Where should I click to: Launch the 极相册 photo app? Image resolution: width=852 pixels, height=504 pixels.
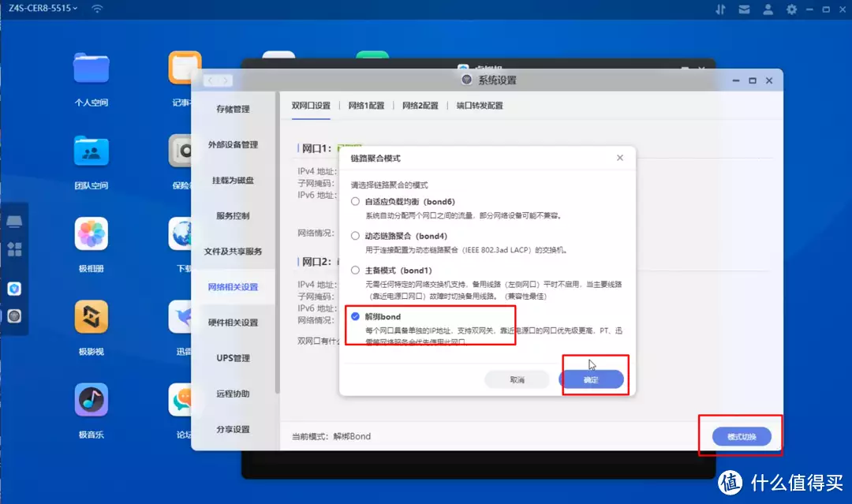coord(92,234)
